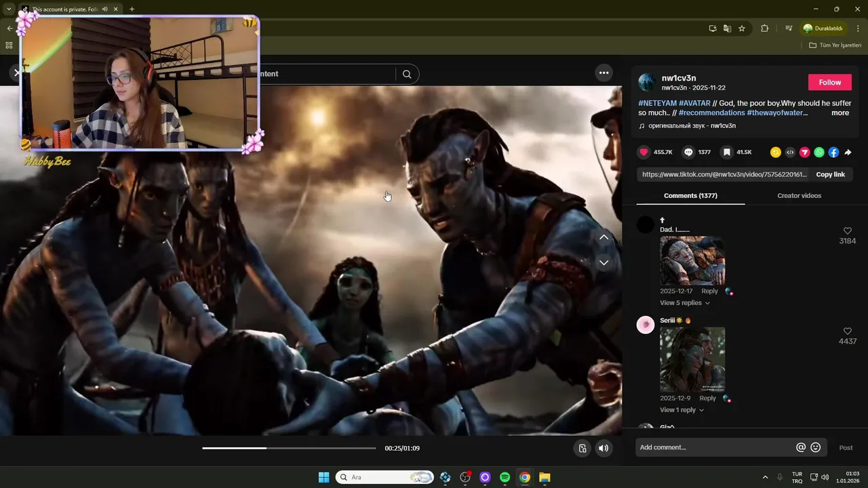Close the 'This account is private' tab
868x488 pixels.
tap(115, 9)
